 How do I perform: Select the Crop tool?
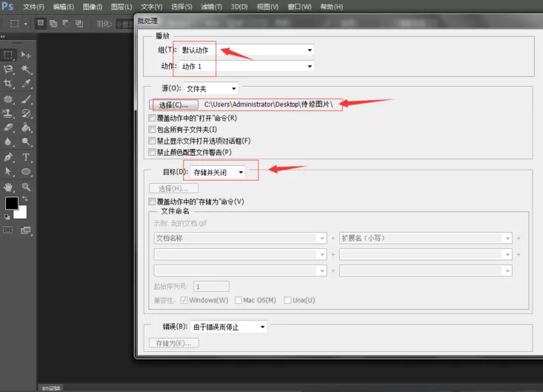tap(8, 83)
